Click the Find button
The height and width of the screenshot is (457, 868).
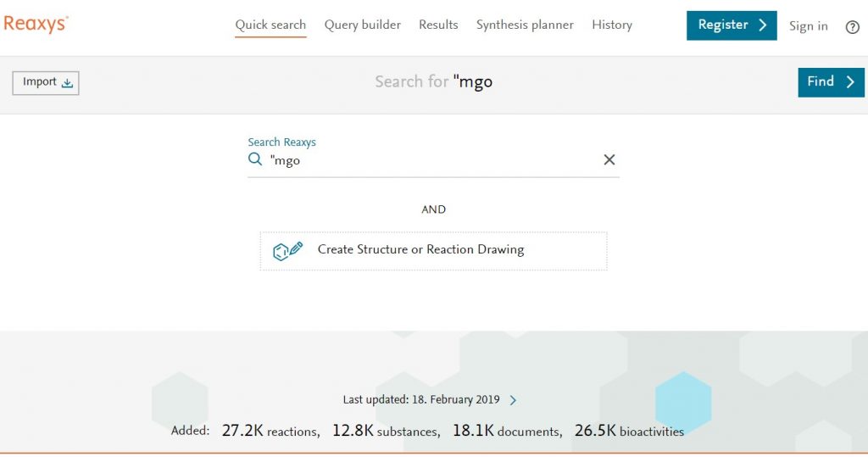[x=831, y=82]
